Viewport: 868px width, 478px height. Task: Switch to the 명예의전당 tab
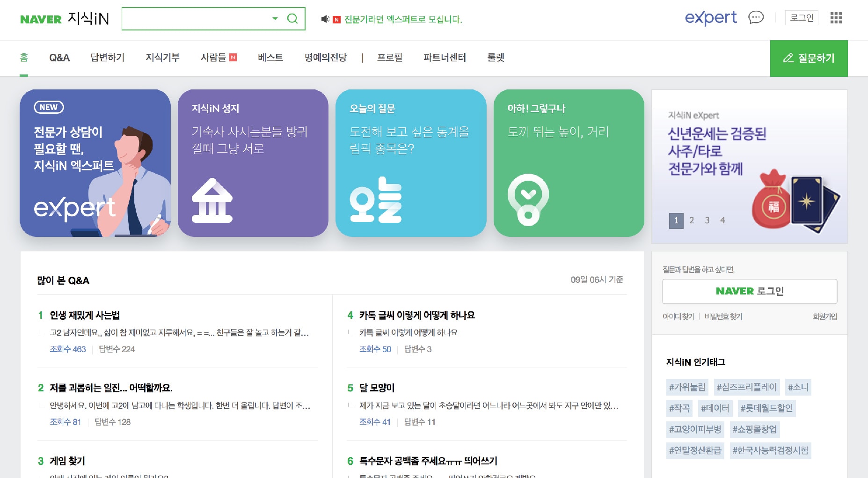pyautogui.click(x=325, y=58)
